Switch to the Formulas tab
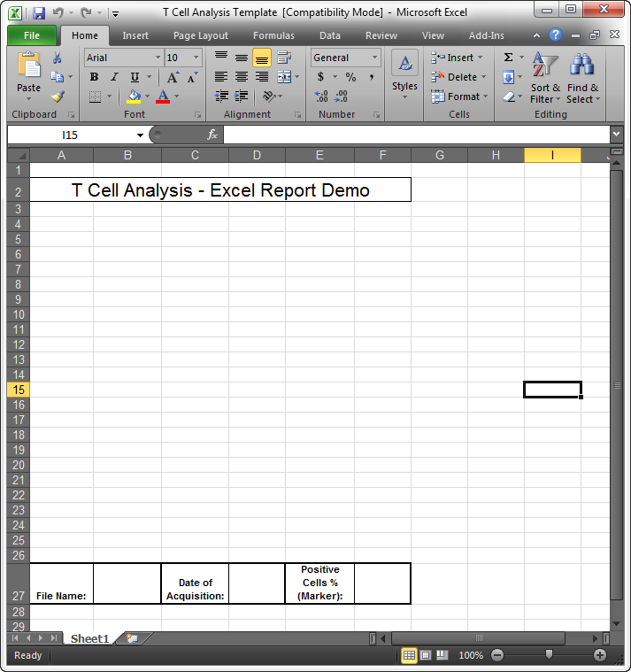 tap(273, 35)
